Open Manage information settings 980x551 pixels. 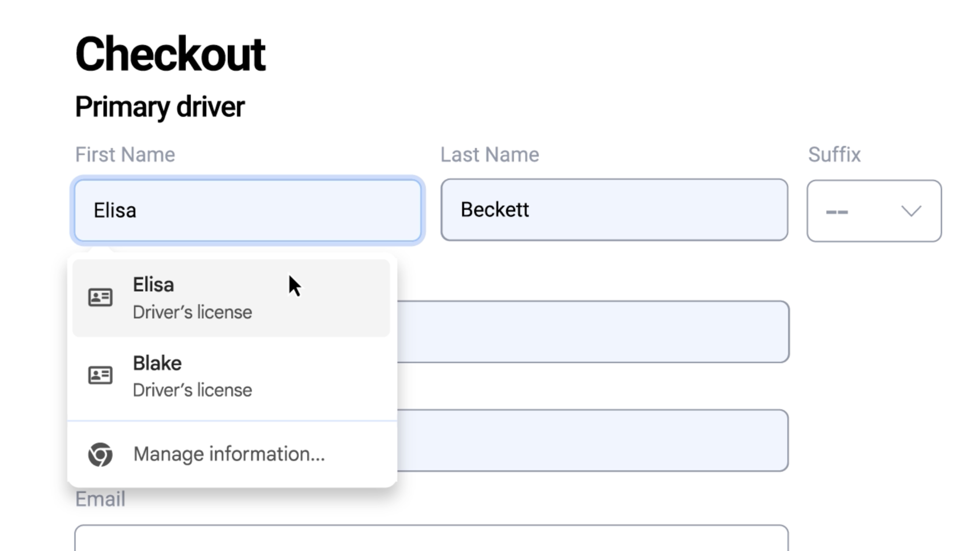(228, 454)
